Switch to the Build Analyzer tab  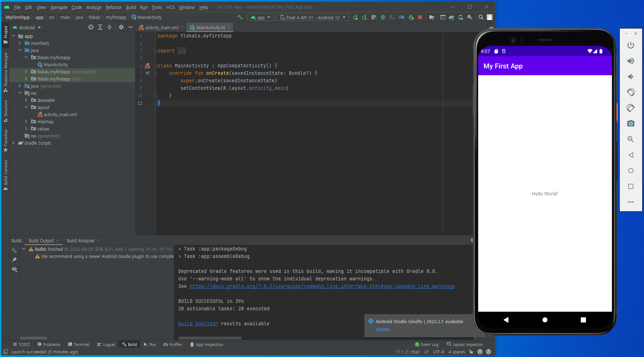point(81,240)
